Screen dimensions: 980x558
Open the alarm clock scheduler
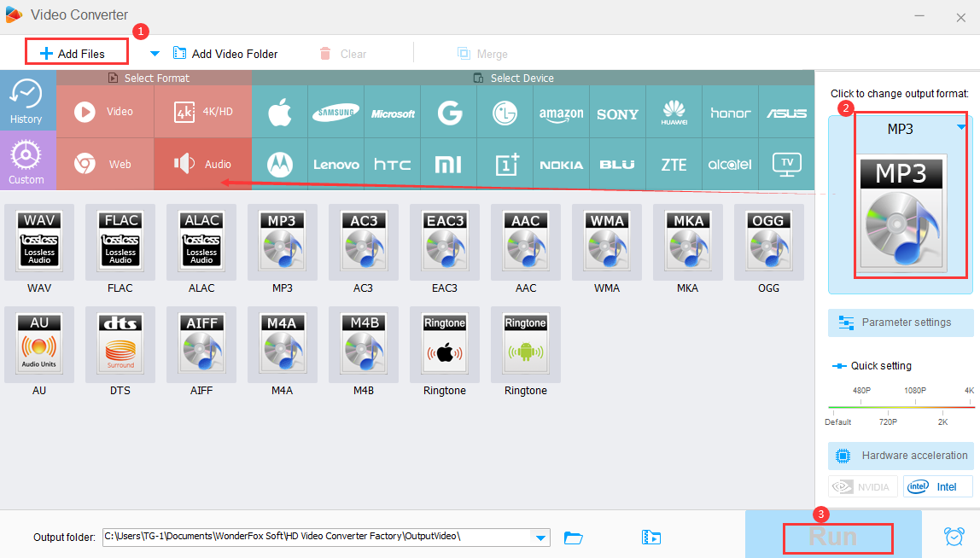[954, 536]
